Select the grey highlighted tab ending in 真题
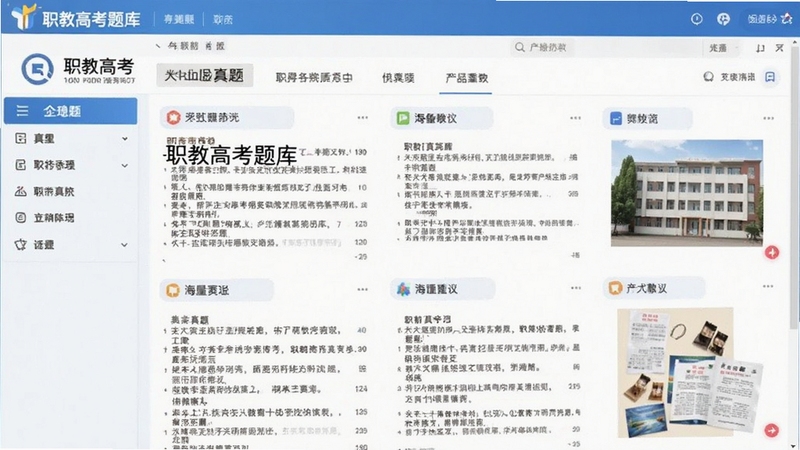This screenshot has height=450, width=800. point(205,76)
